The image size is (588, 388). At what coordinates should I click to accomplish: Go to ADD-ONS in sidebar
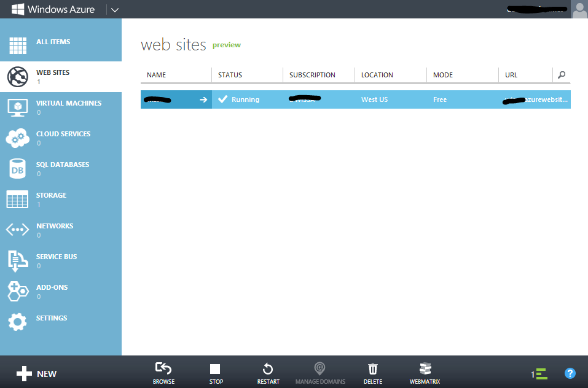[52, 287]
